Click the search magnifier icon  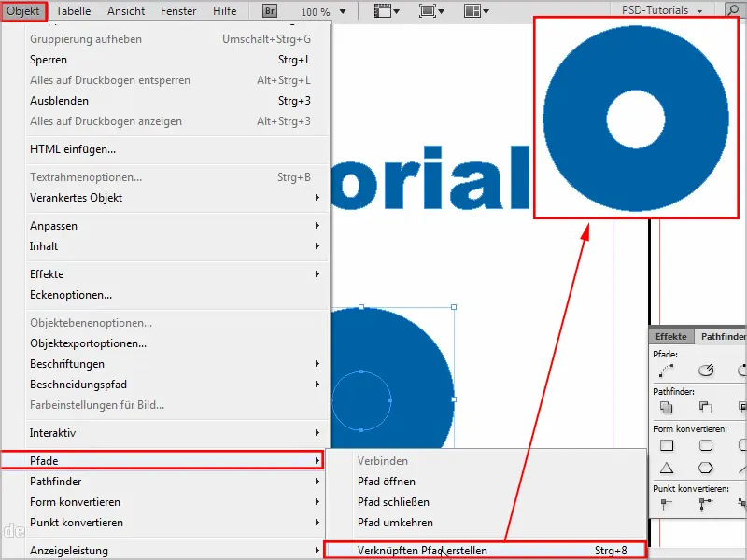pos(733,10)
